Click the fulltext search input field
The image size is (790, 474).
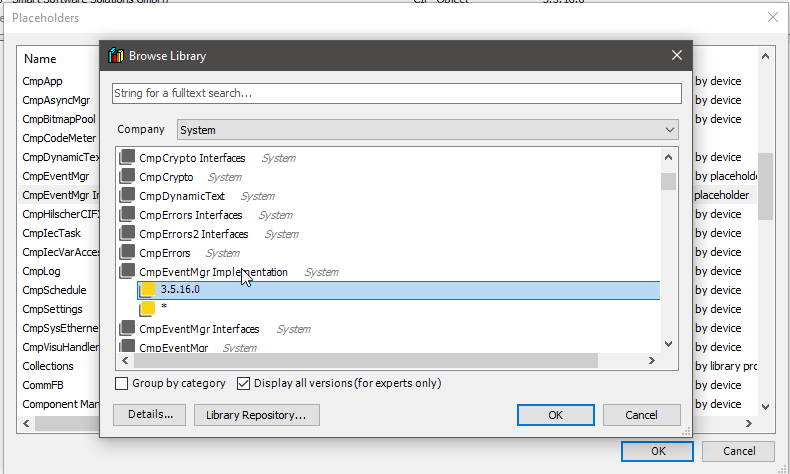396,93
